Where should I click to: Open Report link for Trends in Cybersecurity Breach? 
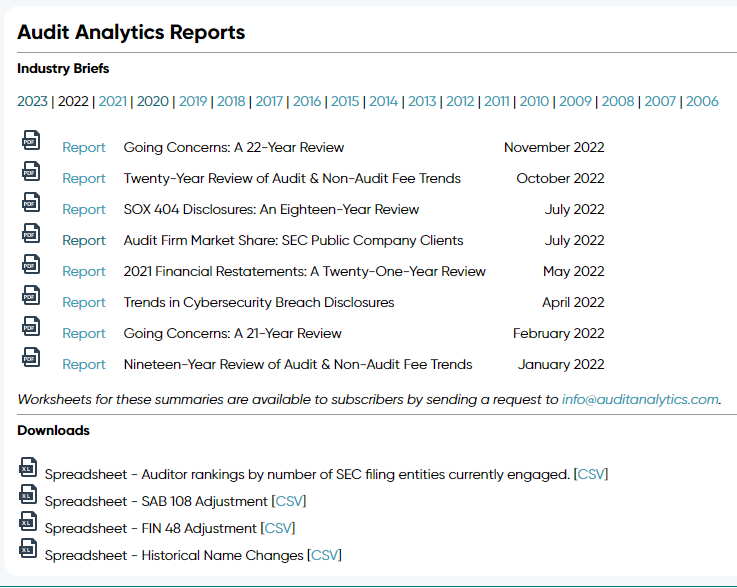point(84,303)
